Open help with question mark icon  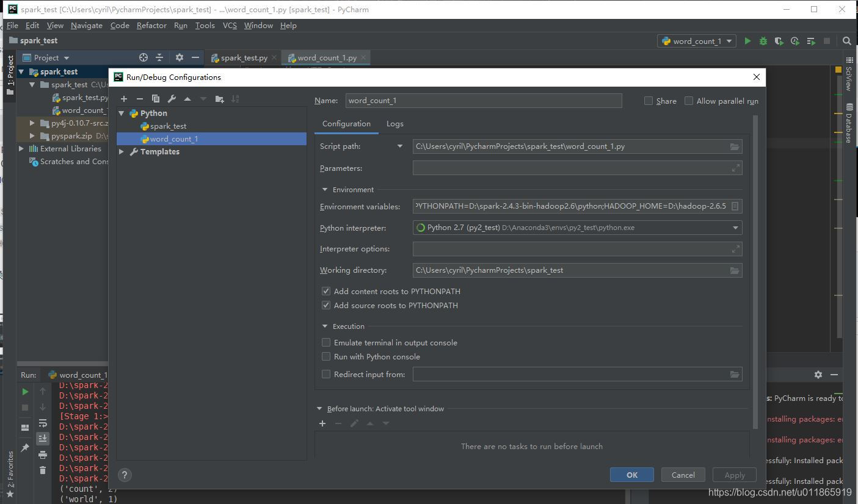pos(125,475)
